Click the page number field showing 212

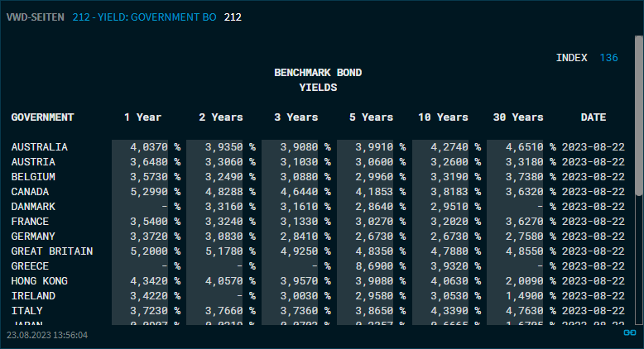(x=233, y=17)
